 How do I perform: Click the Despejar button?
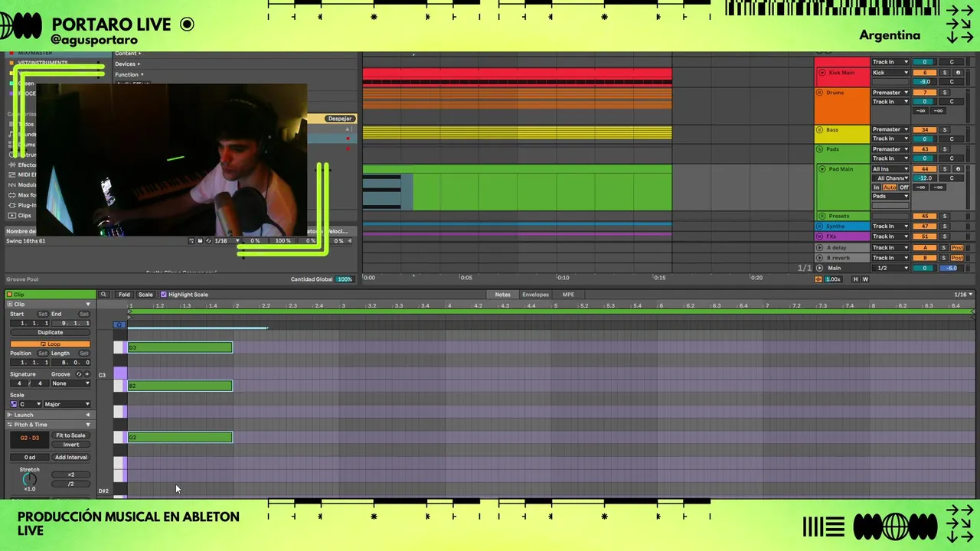340,119
